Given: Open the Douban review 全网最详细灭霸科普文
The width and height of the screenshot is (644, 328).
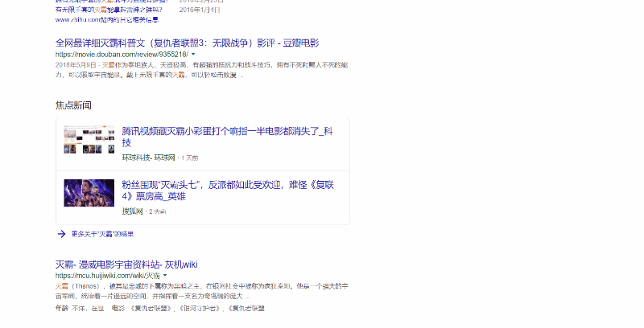Looking at the screenshot, I should [188, 43].
